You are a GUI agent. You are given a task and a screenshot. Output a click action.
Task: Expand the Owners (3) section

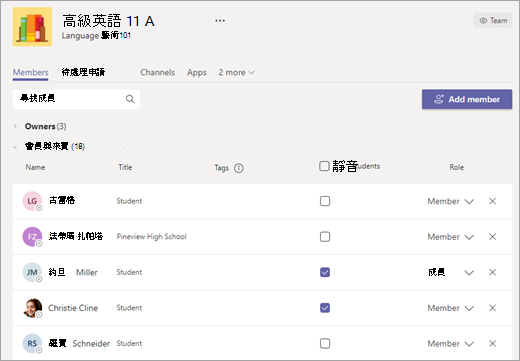pos(15,126)
